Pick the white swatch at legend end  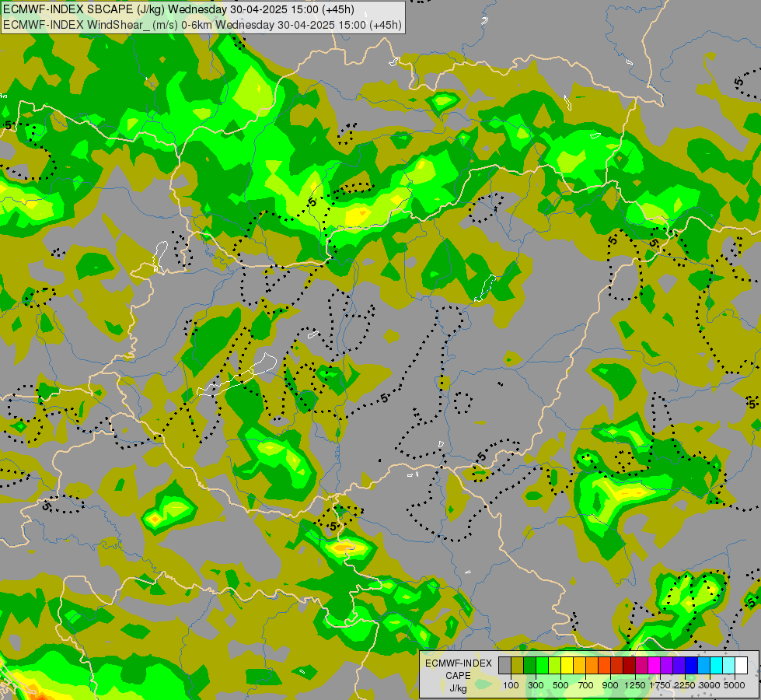click(741, 665)
